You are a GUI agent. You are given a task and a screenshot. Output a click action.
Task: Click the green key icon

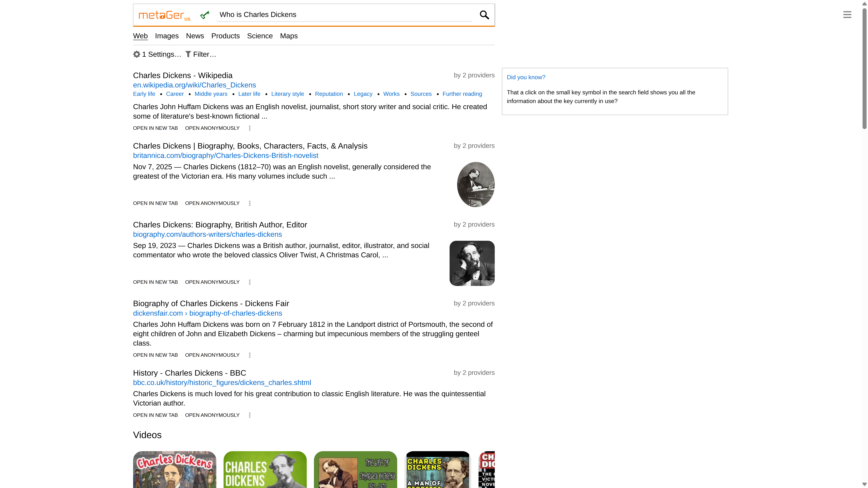(x=205, y=15)
